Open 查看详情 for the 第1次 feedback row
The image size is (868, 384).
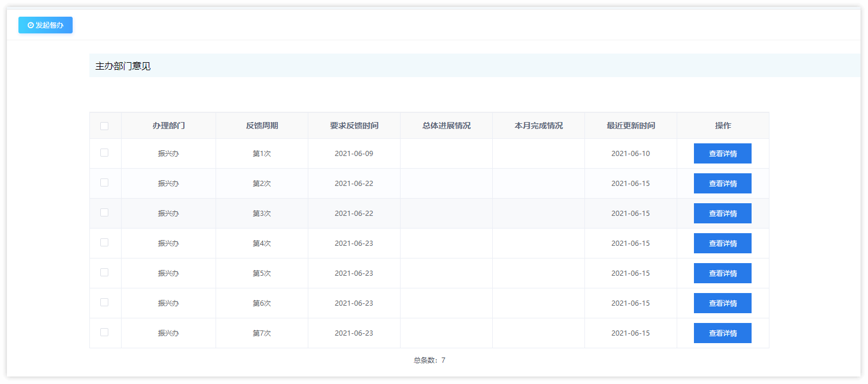pos(723,153)
